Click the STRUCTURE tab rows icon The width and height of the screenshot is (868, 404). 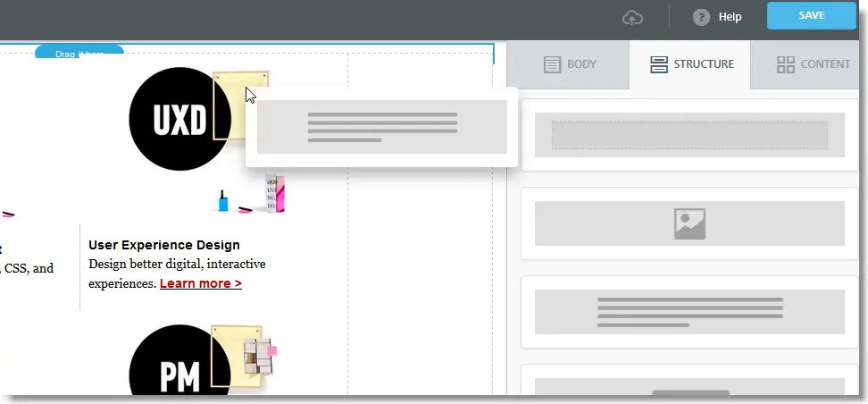coord(659,64)
